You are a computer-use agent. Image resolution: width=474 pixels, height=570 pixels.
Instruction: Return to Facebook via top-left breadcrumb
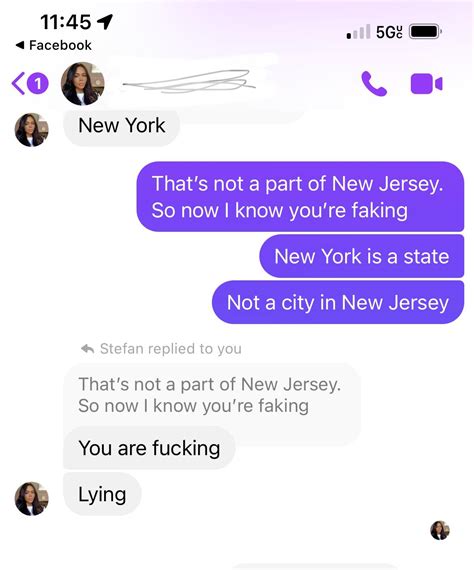click(53, 45)
